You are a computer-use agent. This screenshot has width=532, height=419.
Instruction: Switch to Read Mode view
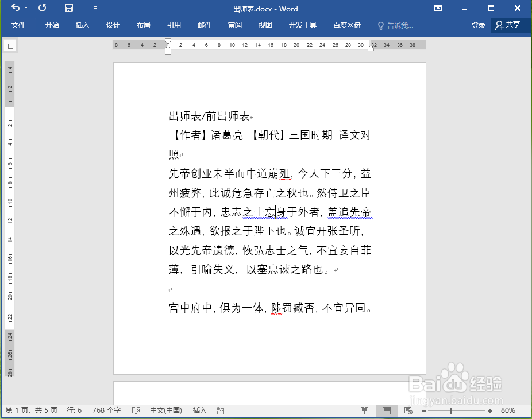click(x=364, y=410)
